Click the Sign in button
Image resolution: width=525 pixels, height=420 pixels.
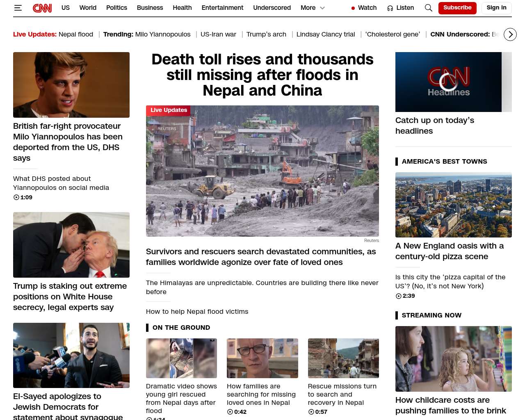click(x=496, y=8)
